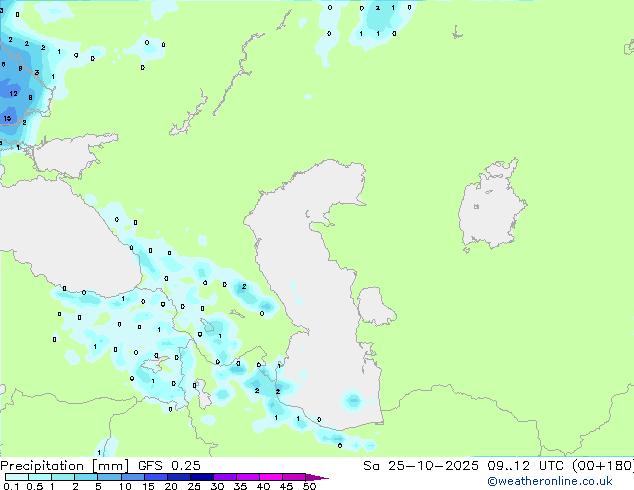Select the 'GFS 0.25' model label
This screenshot has height=490, width=634.
coord(169,466)
